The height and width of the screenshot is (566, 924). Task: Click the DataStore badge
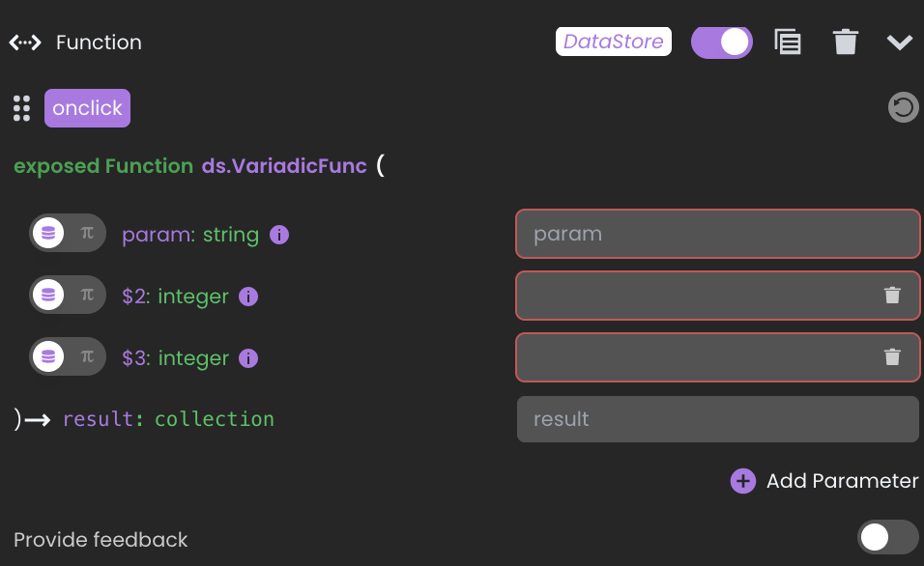tap(614, 42)
